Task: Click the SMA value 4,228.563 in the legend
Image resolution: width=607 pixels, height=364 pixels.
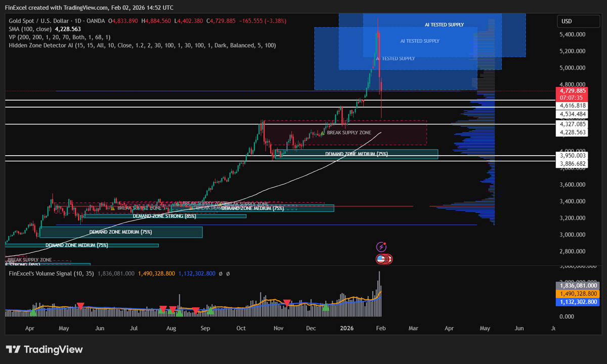Action: pos(69,29)
